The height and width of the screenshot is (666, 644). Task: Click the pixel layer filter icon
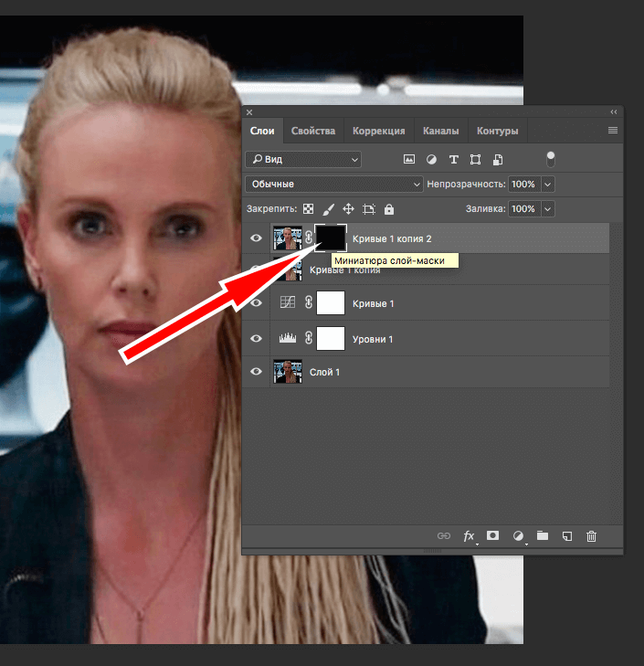coord(409,159)
